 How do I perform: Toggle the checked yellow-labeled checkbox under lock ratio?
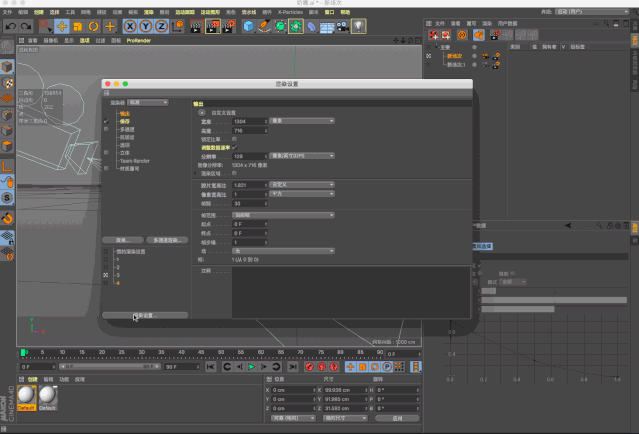(x=234, y=148)
